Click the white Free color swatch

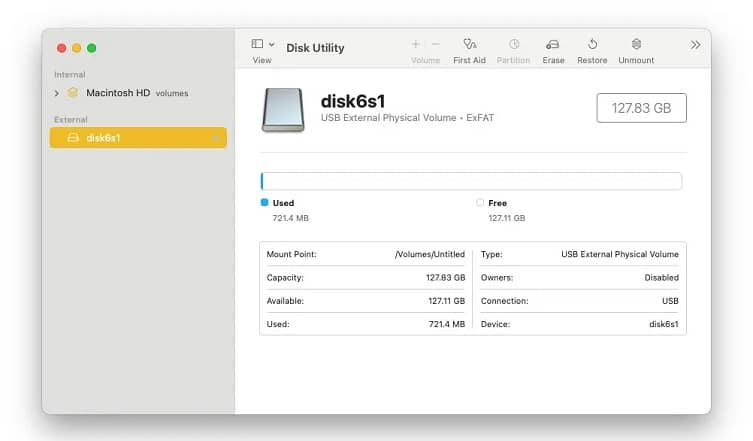pos(480,202)
